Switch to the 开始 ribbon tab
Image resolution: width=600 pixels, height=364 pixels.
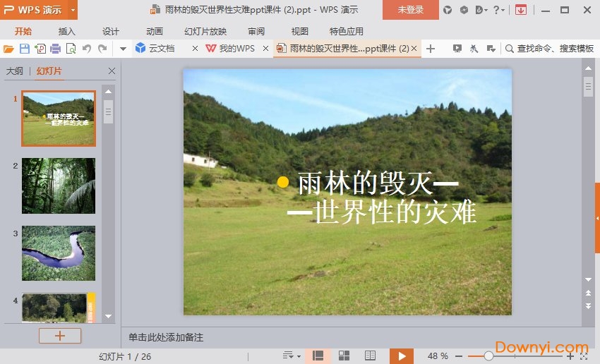(x=23, y=31)
